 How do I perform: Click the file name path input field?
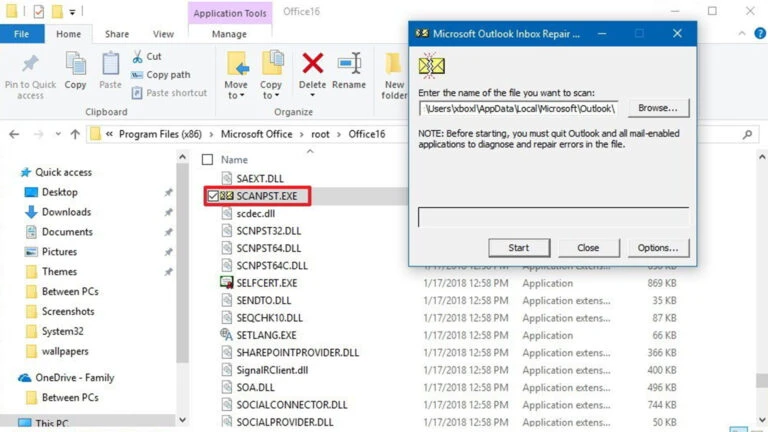pyautogui.click(x=519, y=108)
